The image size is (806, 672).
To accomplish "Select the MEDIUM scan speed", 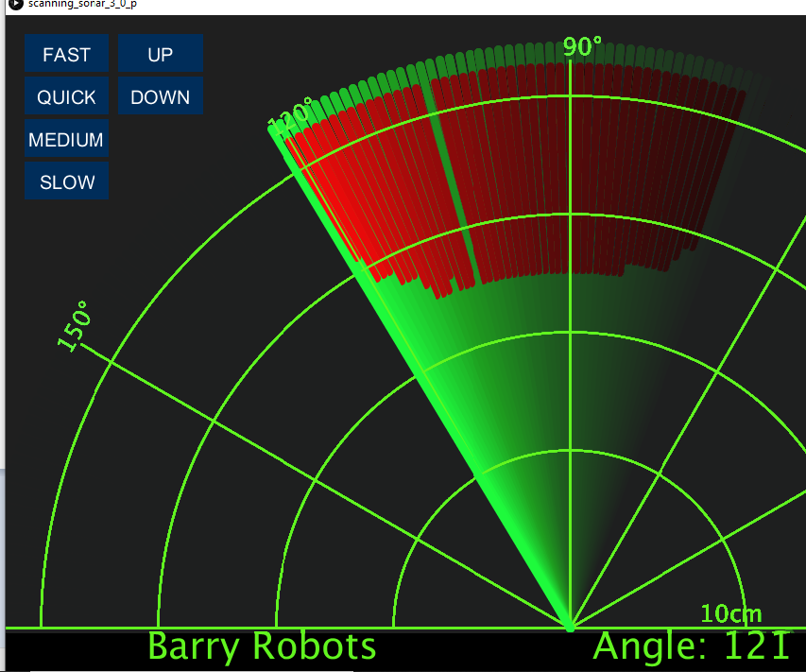I will coord(66,139).
